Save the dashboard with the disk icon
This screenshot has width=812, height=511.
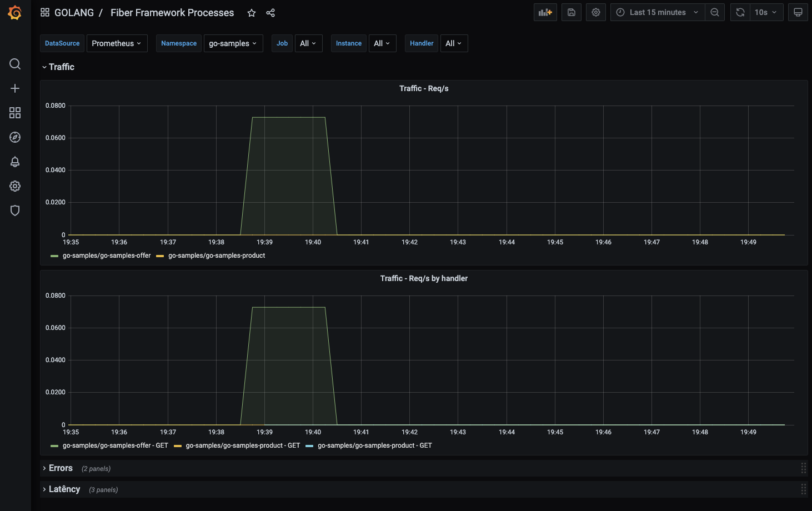click(572, 12)
